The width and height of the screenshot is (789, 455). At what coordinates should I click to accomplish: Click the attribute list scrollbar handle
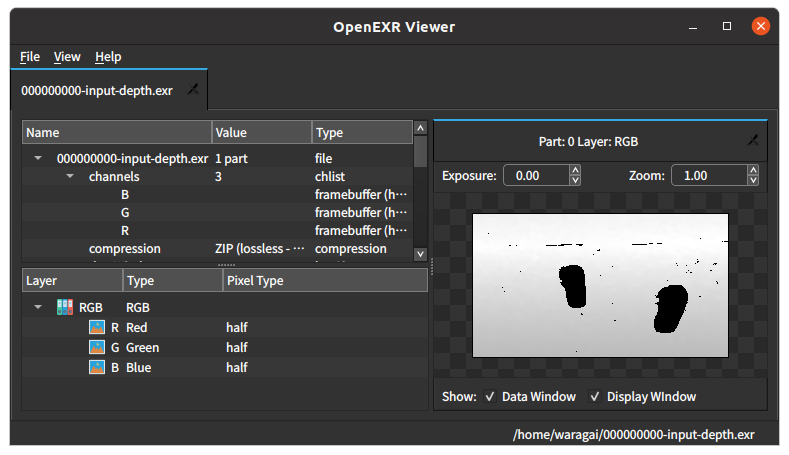click(x=421, y=151)
